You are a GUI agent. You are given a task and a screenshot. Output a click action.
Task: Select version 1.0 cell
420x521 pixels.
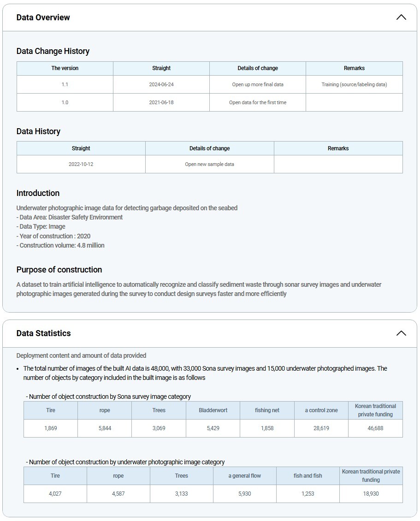[x=65, y=102]
